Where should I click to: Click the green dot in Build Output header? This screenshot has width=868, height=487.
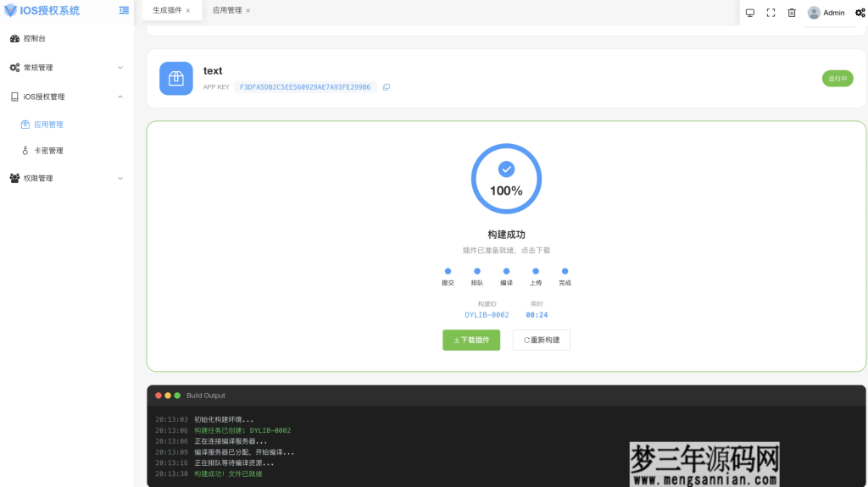pyautogui.click(x=177, y=396)
